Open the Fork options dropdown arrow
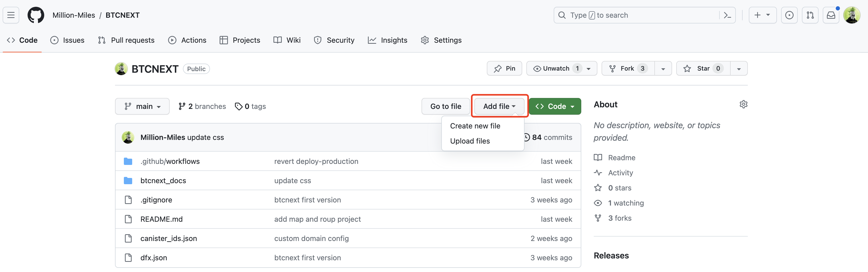Image resolution: width=868 pixels, height=272 pixels. [663, 69]
